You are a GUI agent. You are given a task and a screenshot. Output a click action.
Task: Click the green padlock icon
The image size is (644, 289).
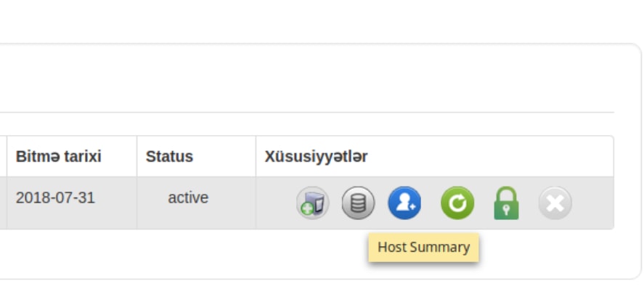coord(506,203)
